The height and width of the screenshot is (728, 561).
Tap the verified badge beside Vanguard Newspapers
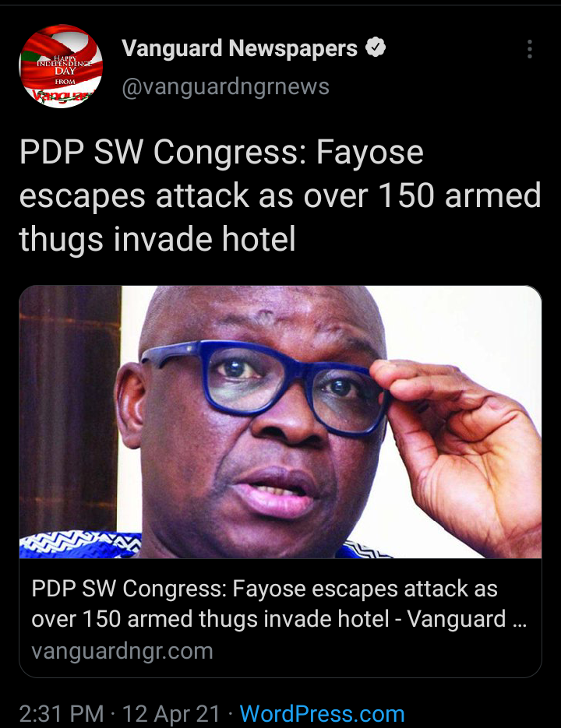point(376,47)
